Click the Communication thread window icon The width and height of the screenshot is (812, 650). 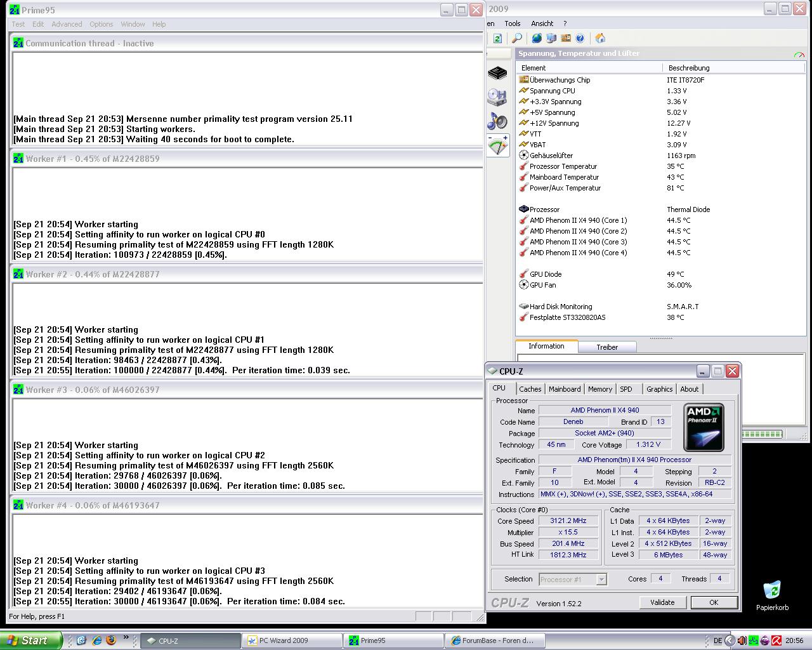(18, 43)
